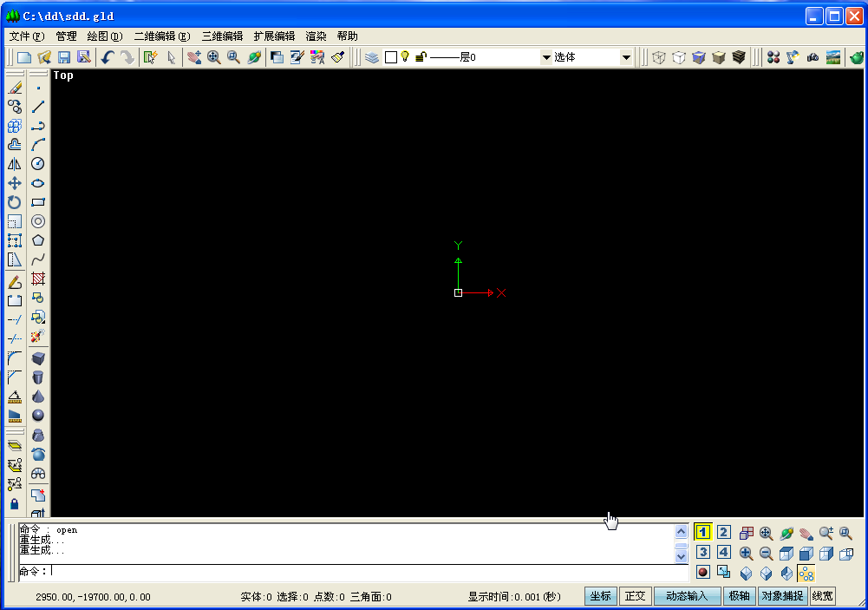This screenshot has width=868, height=610.
Task: Click the zoom-out magnifier with minus
Action: coord(766,553)
